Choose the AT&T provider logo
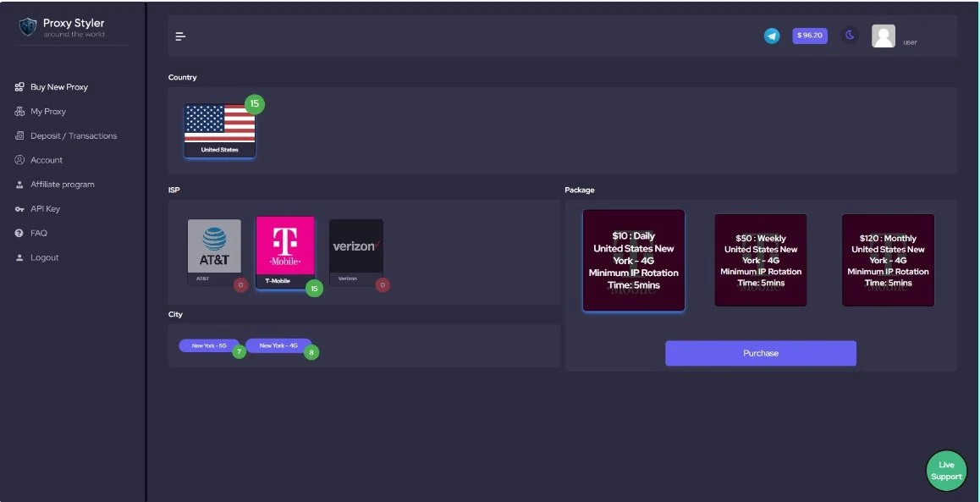Image resolution: width=980 pixels, height=502 pixels. pos(214,247)
